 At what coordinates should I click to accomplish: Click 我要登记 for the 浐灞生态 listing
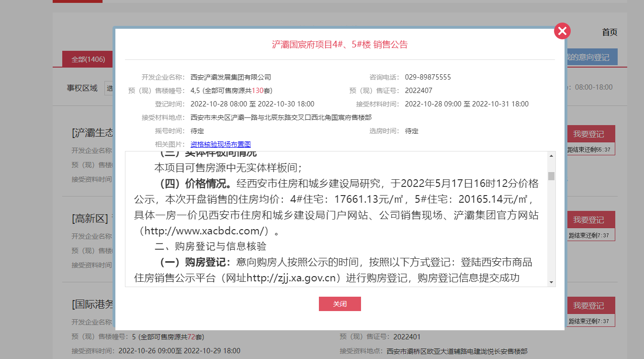(588, 134)
